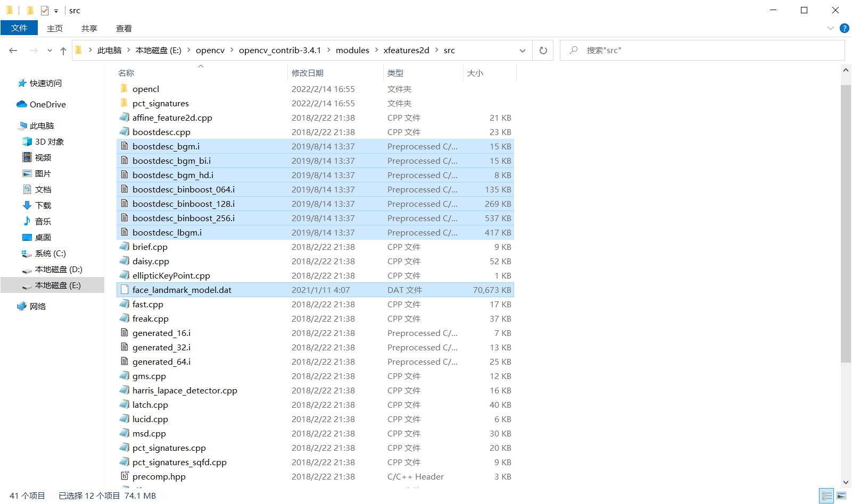
Task: Open the recent locations dropdown arrow
Action: tap(49, 51)
